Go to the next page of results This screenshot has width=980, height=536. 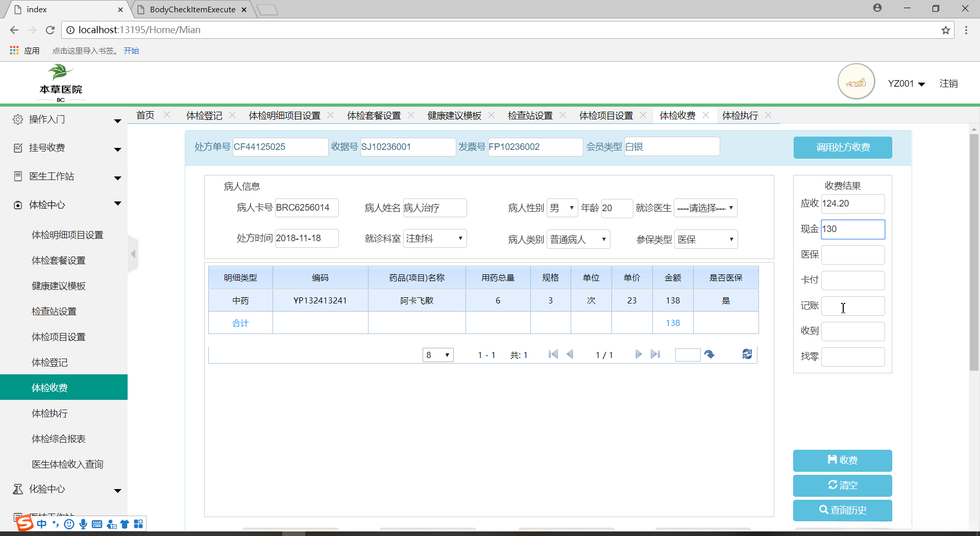pyautogui.click(x=638, y=354)
